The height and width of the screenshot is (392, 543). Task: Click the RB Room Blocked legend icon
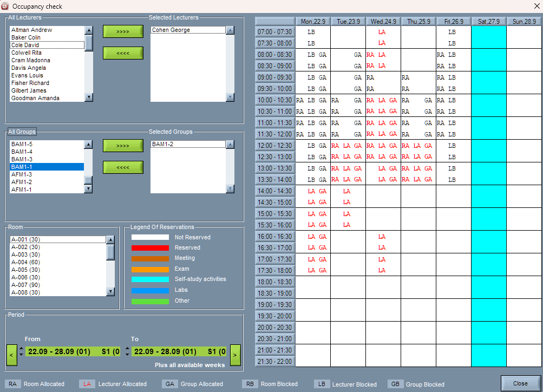coord(250,384)
